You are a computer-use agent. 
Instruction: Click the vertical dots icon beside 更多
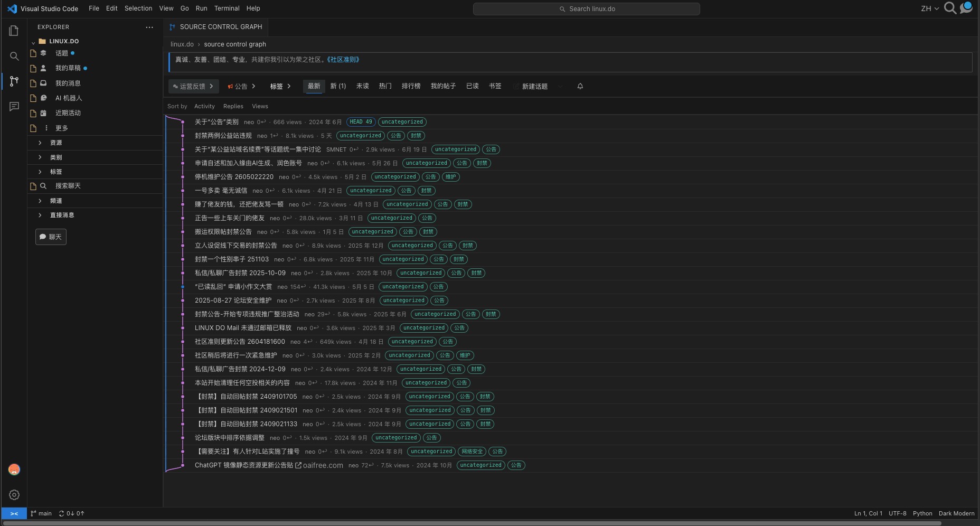pos(46,128)
